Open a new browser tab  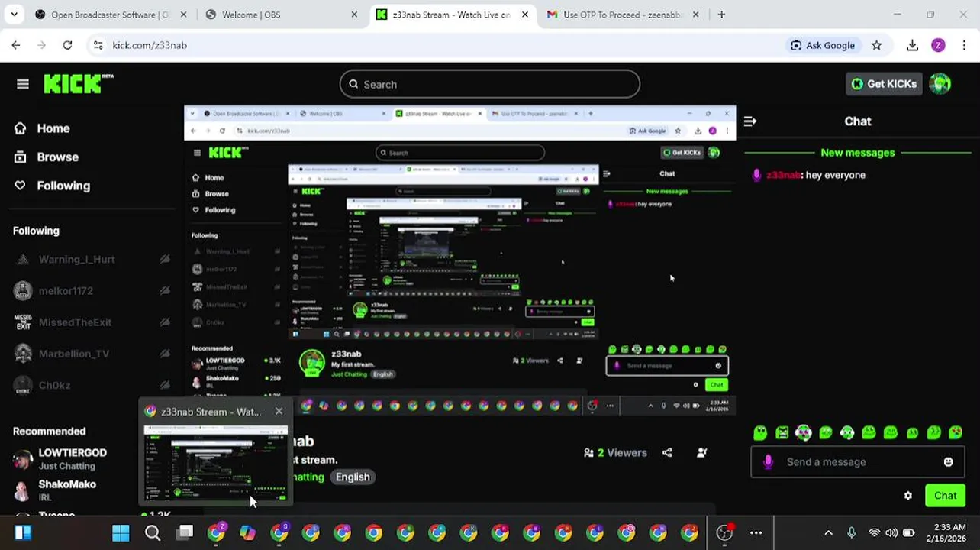(721, 15)
